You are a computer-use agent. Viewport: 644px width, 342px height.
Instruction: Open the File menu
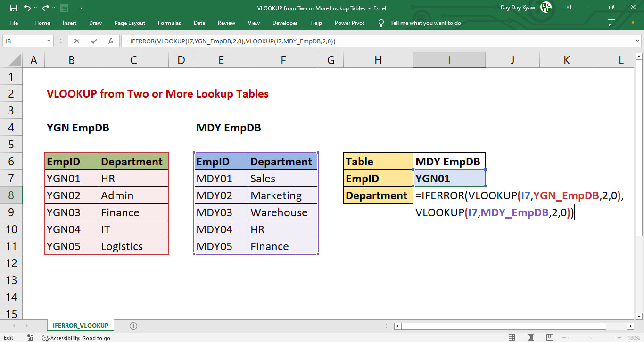(14, 23)
